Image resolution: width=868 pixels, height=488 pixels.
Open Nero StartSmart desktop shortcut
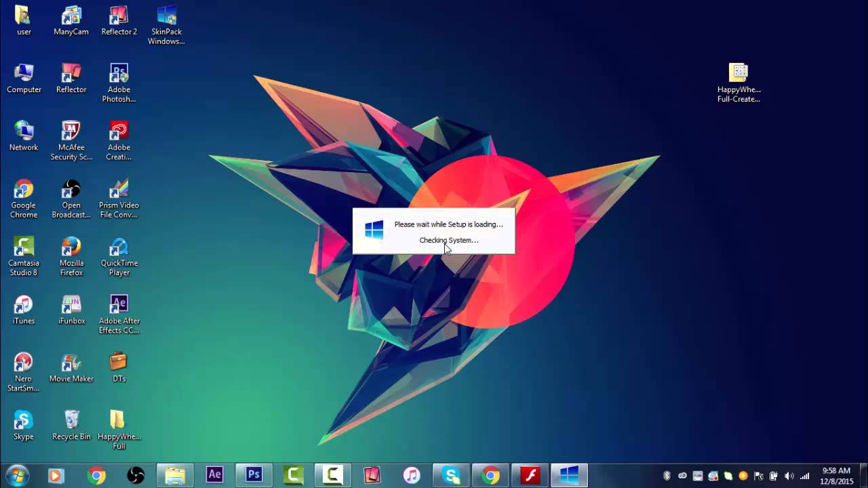coord(24,373)
